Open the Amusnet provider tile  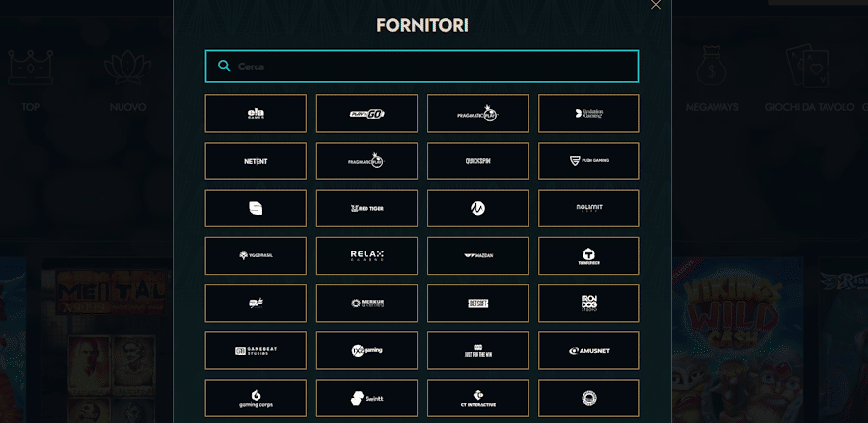[x=589, y=351]
